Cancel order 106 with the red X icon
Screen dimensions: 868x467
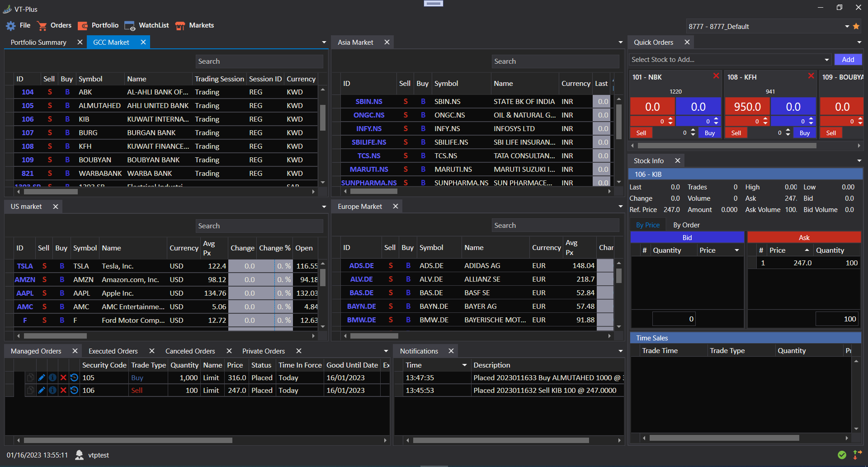click(x=63, y=390)
